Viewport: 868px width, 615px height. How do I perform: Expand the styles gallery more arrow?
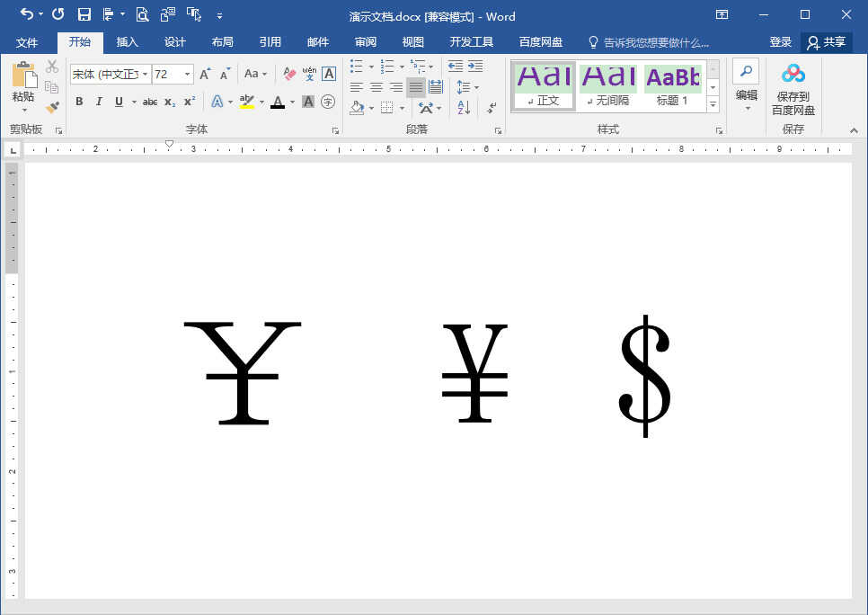tap(713, 104)
